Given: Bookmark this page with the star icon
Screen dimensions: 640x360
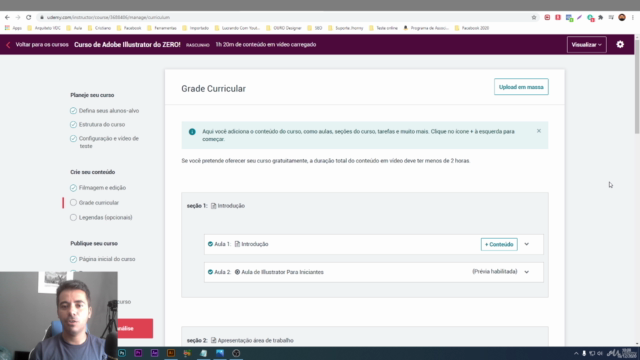Looking at the screenshot, I should [534, 18].
